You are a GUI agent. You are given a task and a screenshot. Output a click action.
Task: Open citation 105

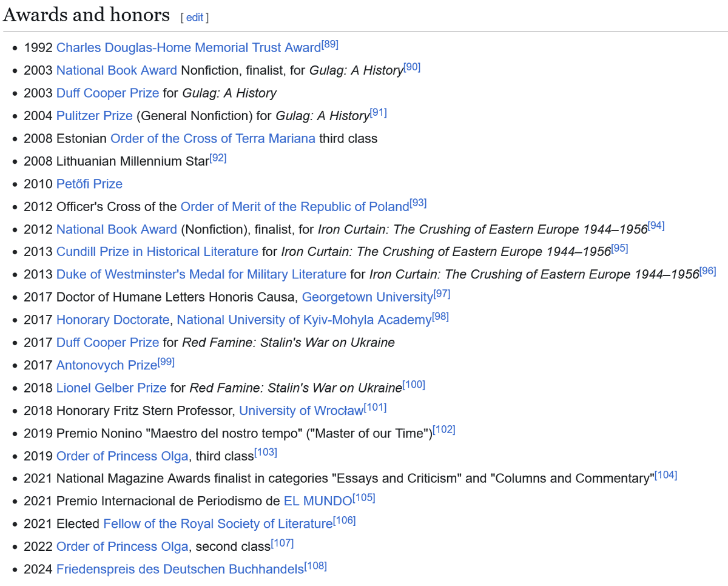[x=364, y=497]
